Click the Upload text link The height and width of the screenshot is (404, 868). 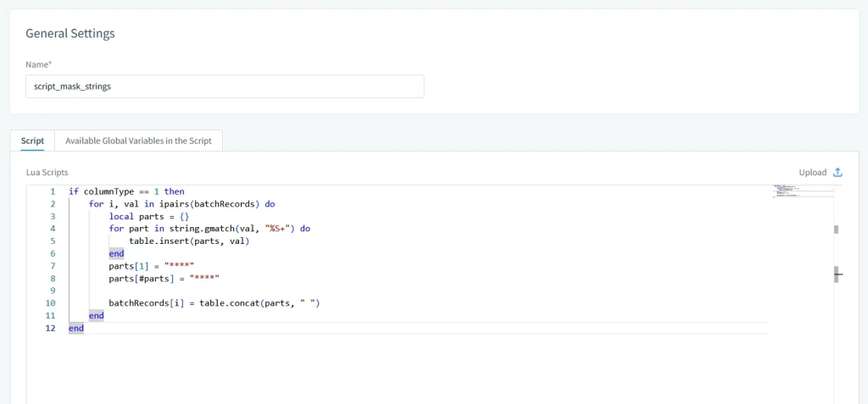click(x=812, y=172)
